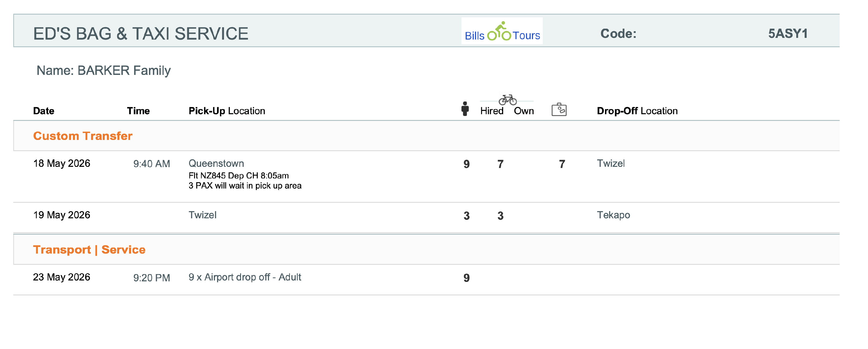Click Tekapo drop-off location
The width and height of the screenshot is (868, 349).
coord(613,215)
